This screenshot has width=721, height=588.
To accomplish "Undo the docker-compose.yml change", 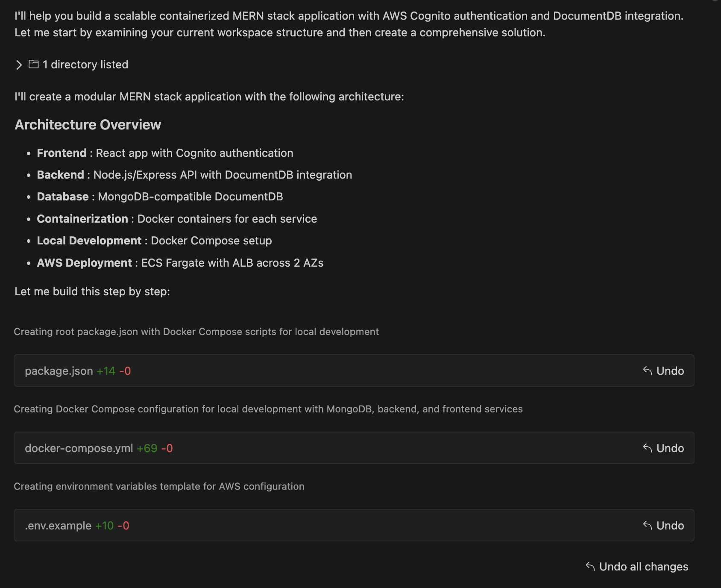I will [x=670, y=448].
